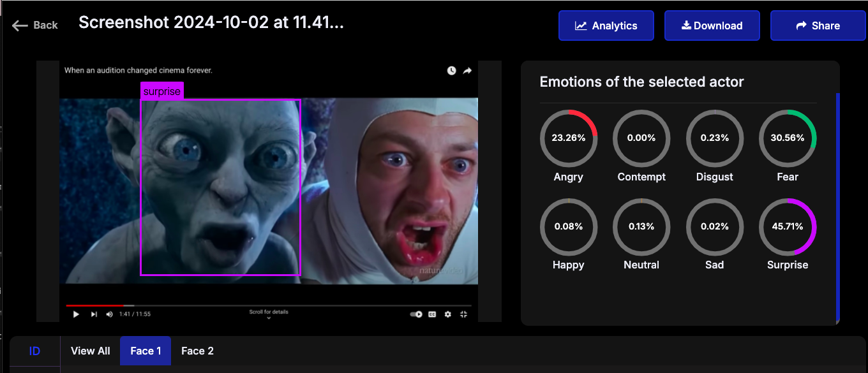This screenshot has height=373, width=868.
Task: Click the Neutral 0.13% gauge
Action: [641, 226]
